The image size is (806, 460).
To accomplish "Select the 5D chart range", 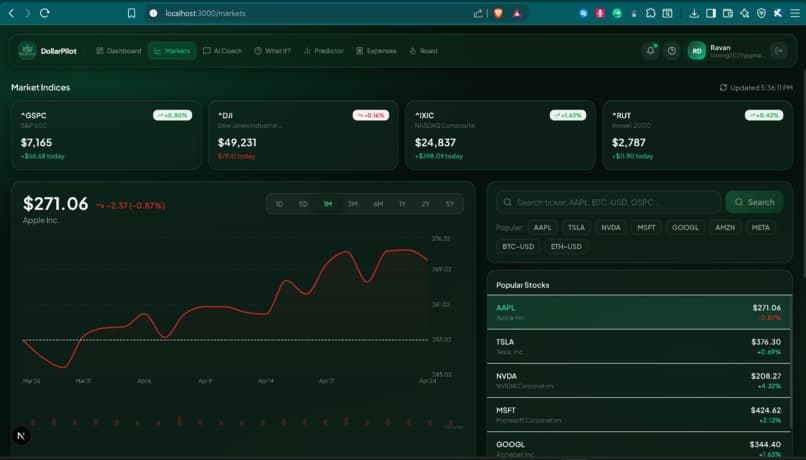I will [x=303, y=204].
